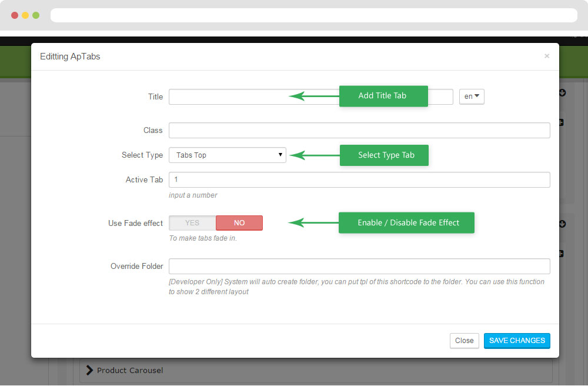Click the Active Tab number field
Image resolution: width=588 pixels, height=386 pixels.
click(359, 179)
